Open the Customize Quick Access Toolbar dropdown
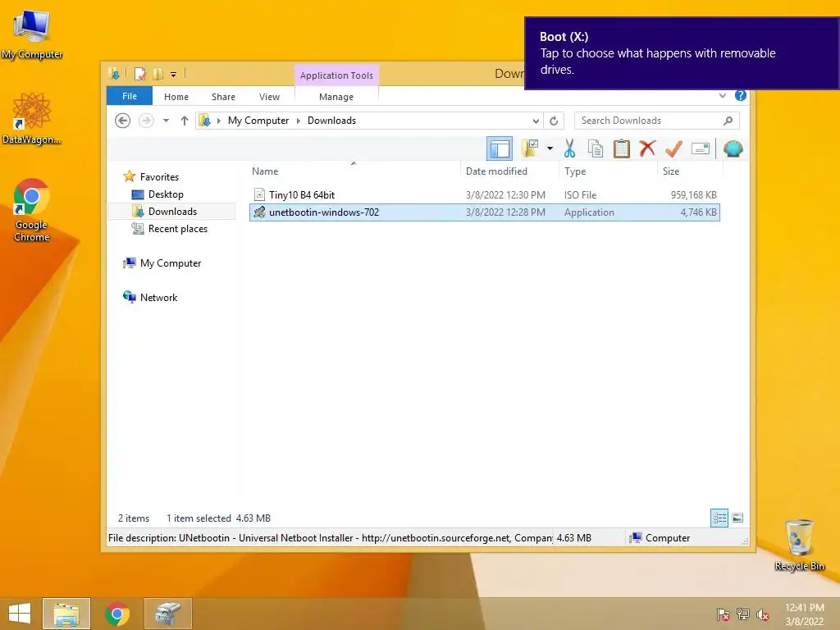Image resolution: width=840 pixels, height=630 pixels. coord(174,75)
